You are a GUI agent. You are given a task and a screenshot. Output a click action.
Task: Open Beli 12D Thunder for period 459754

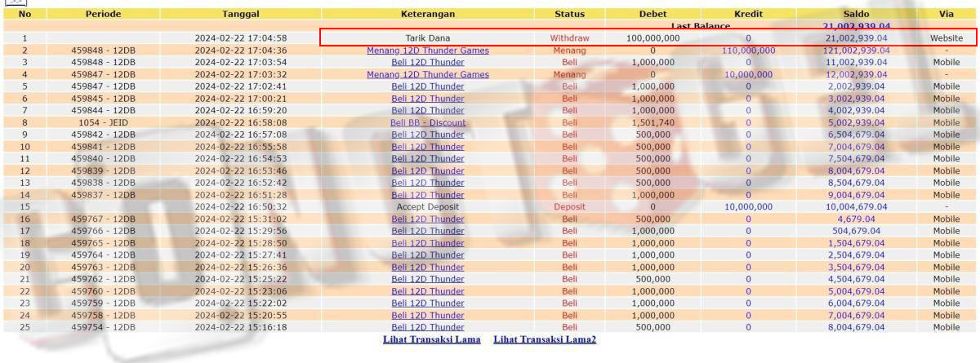pyautogui.click(x=428, y=327)
